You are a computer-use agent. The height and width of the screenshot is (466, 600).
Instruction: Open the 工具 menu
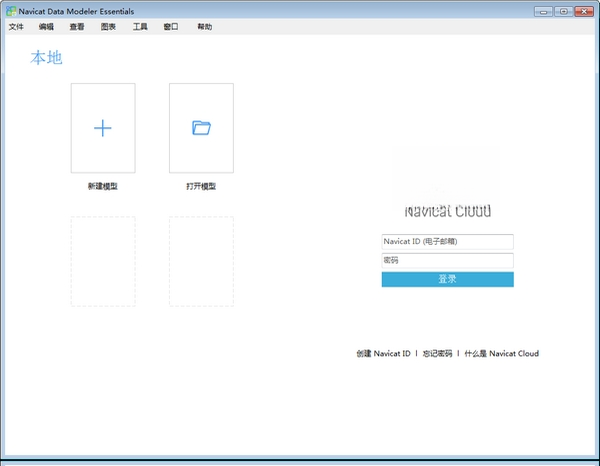point(140,27)
